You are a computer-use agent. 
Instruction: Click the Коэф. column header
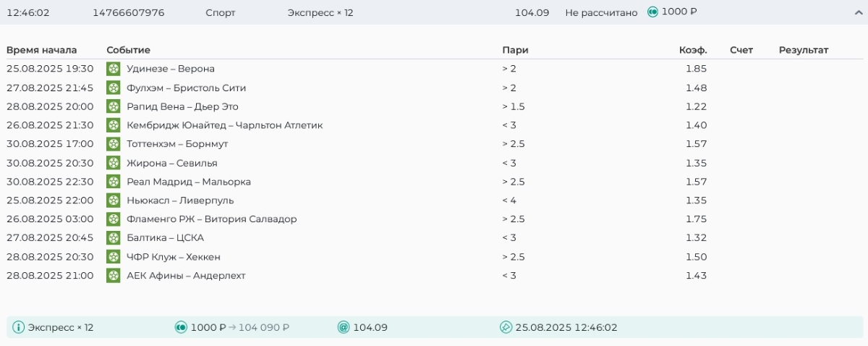pyautogui.click(x=692, y=50)
